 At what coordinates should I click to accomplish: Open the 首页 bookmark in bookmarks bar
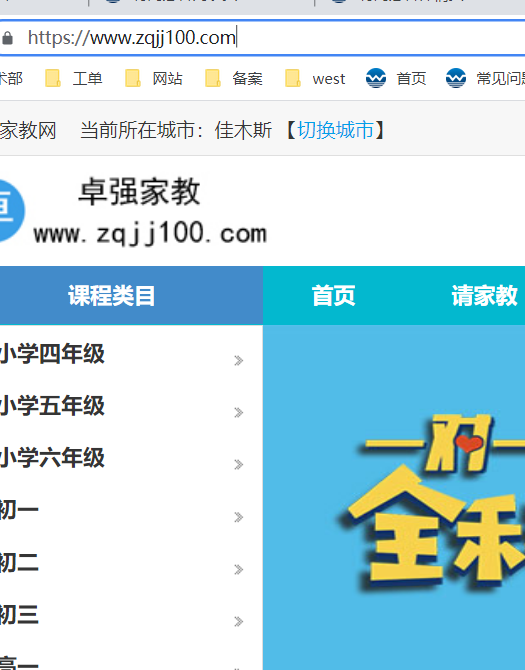(396, 79)
